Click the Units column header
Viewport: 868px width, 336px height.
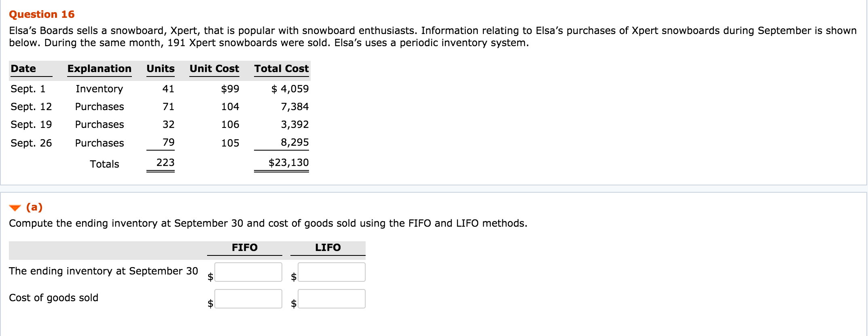160,69
